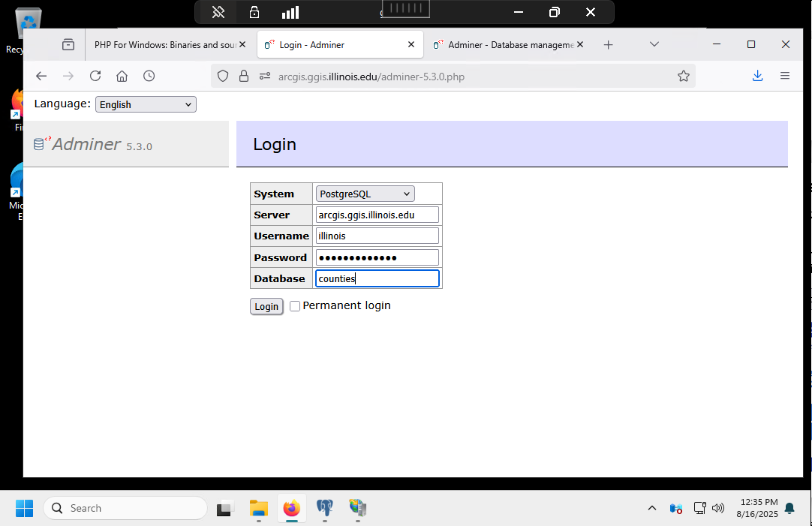Viewport: 812px width, 526px height.
Task: Click the Server input field
Action: tap(377, 215)
